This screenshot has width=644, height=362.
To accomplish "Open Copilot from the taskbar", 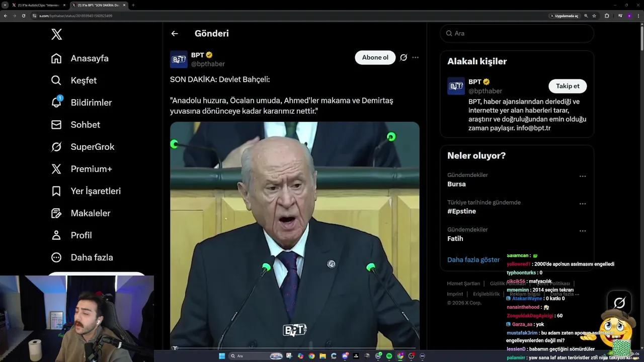I will click(x=300, y=356).
